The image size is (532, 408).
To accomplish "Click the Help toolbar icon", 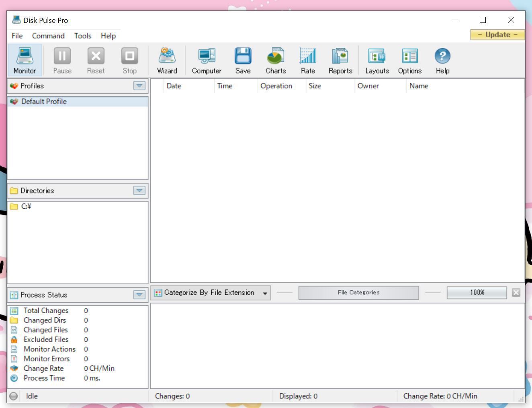I will tap(442, 60).
